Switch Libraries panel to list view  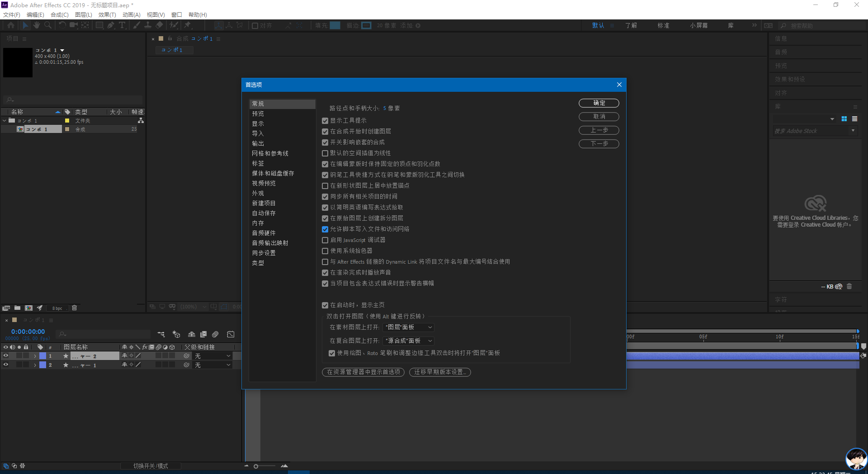(854, 119)
